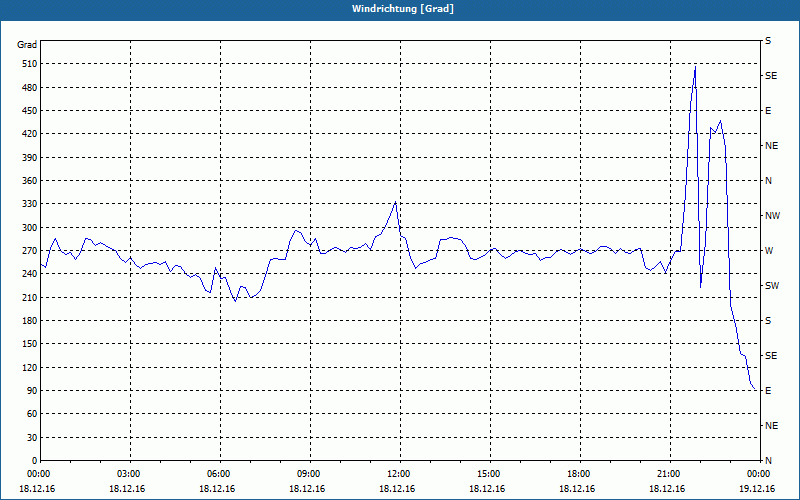800x500 pixels.
Task: Click the 03:00 time axis label
Action: tap(131, 474)
